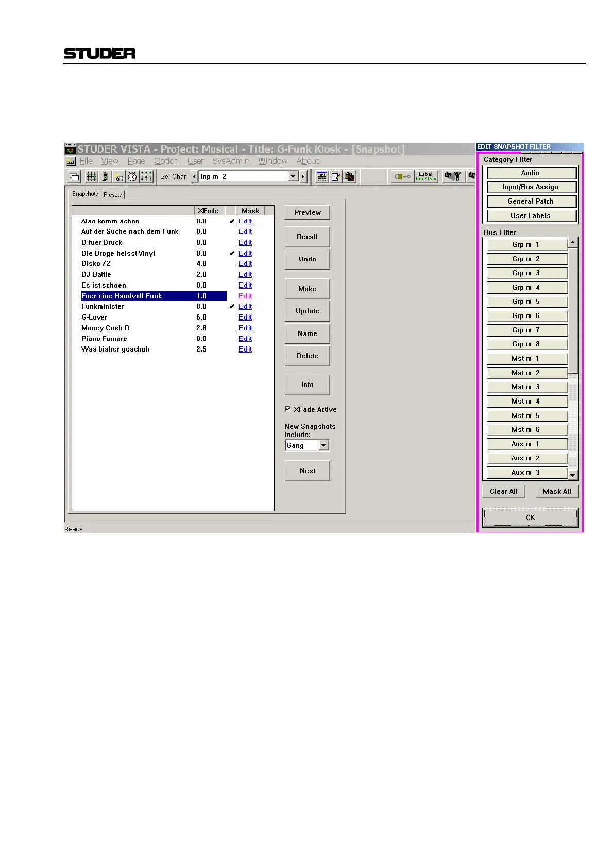Image resolution: width=613 pixels, height=868 pixels.
Task: Open the Page menu
Action: (137, 161)
